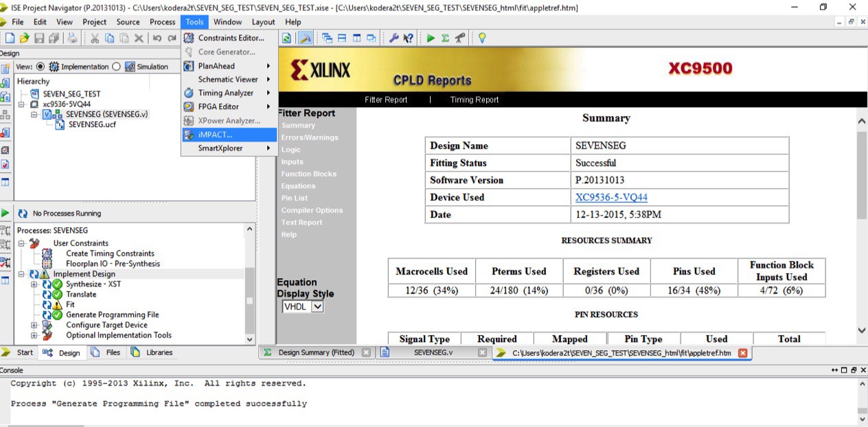Expand the Optional Implementation Tools process
This screenshot has height=427, width=868.
coord(34,336)
